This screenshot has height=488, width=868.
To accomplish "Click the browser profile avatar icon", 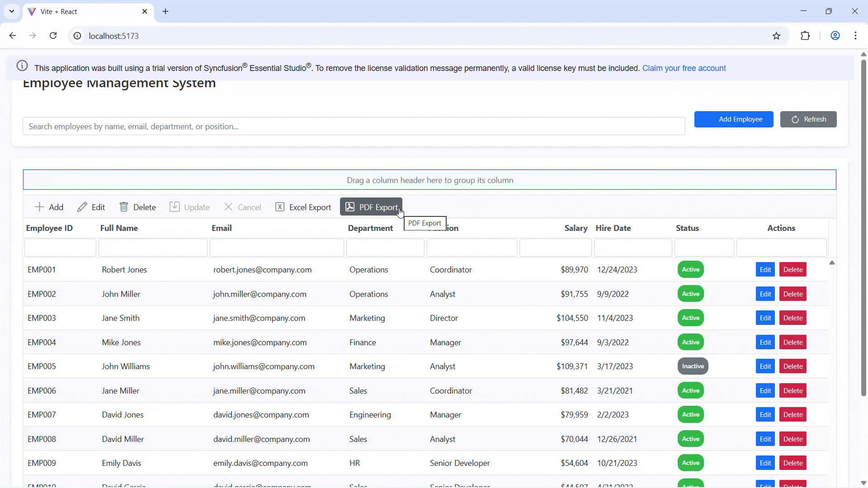I will pyautogui.click(x=835, y=36).
